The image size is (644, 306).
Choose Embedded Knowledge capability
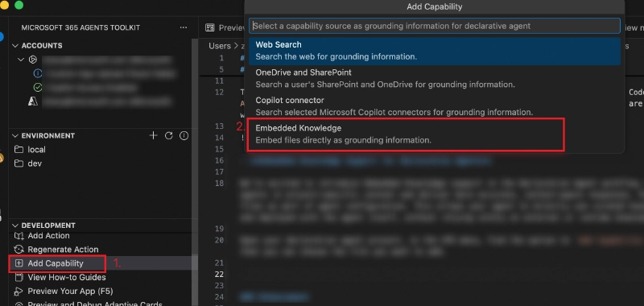(x=435, y=134)
